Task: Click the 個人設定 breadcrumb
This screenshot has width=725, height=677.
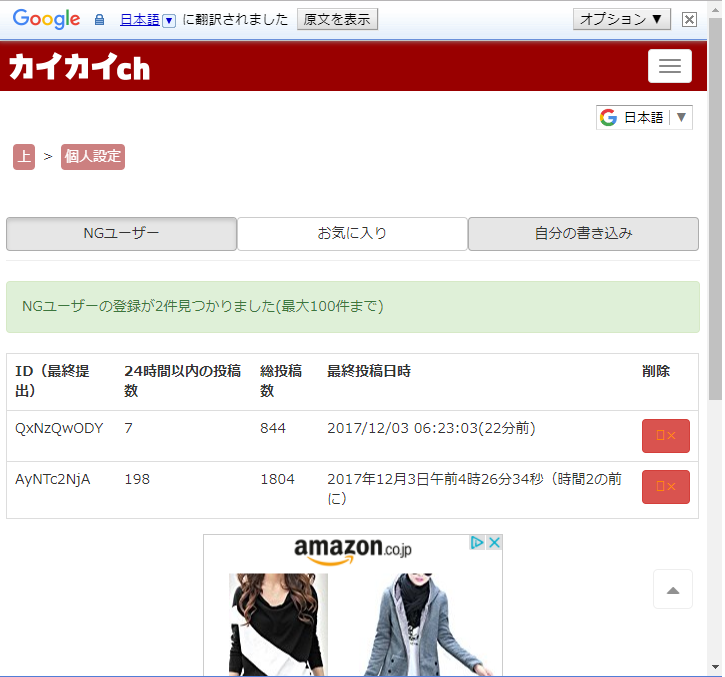Action: (x=92, y=157)
